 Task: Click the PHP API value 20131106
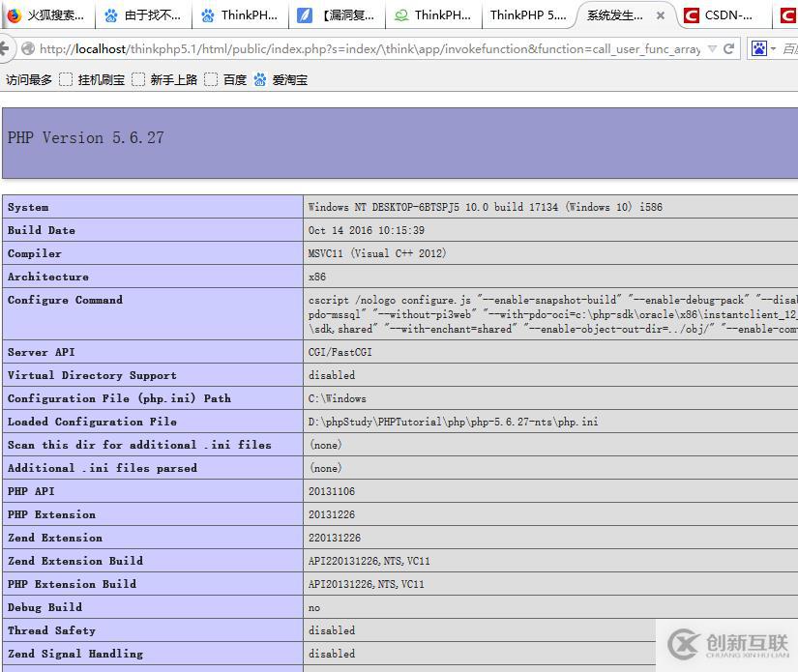click(x=332, y=491)
